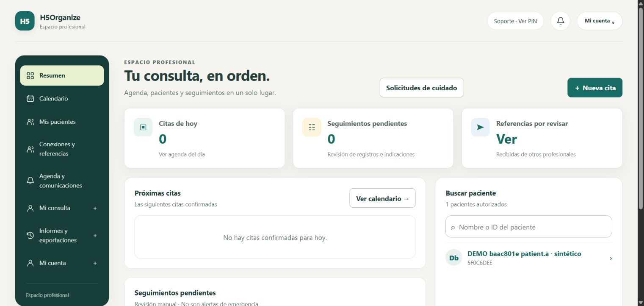This screenshot has width=644, height=306.
Task: Click the Agenda y comunicaciones bell icon
Action: tap(30, 181)
